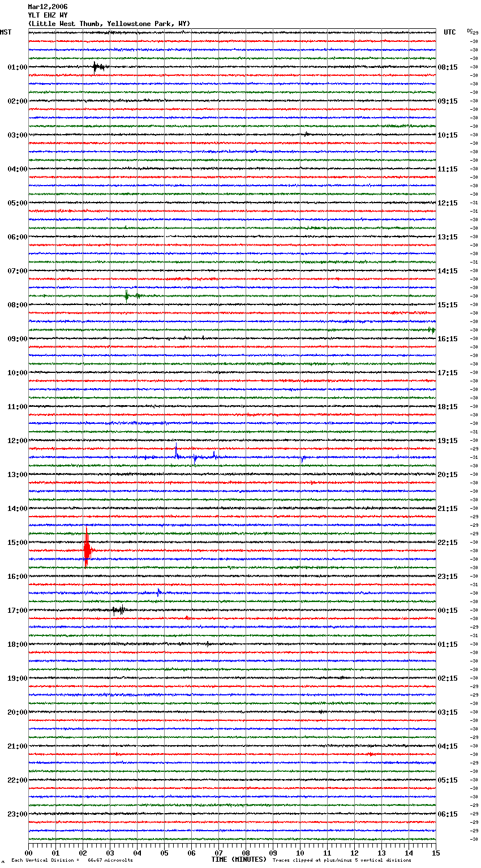Select the 23:00 MST hour label

(17, 814)
